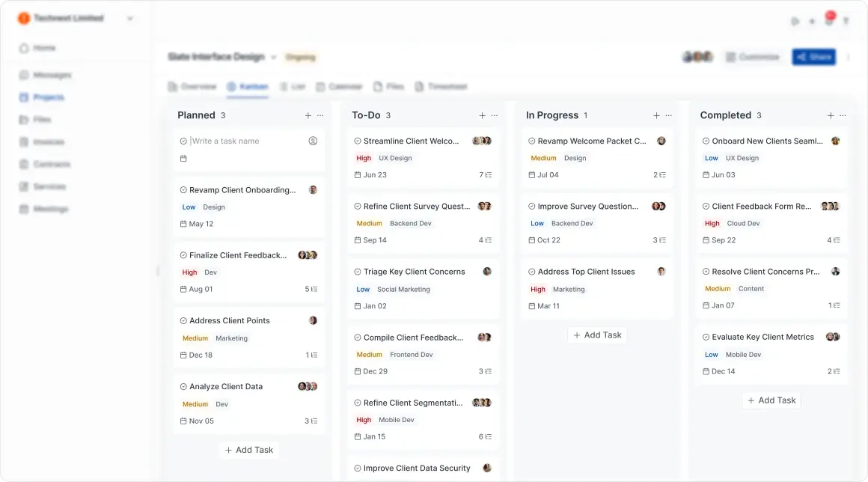Click Frontend Dev label on Compile Client Feedback
This screenshot has height=482, width=868.
tap(412, 355)
